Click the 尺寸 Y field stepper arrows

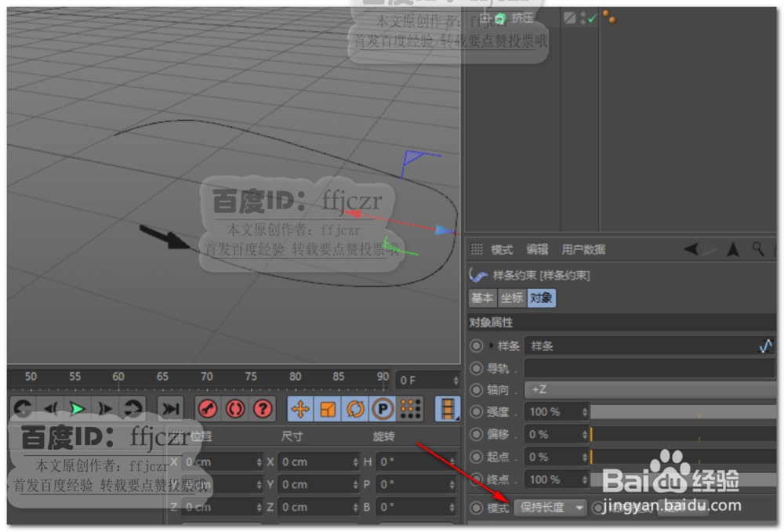coord(355,484)
